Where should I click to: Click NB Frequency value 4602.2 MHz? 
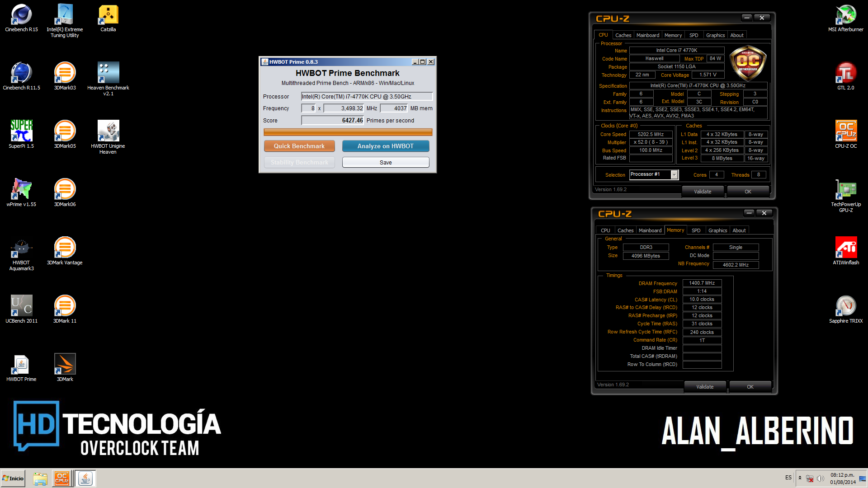click(x=736, y=265)
